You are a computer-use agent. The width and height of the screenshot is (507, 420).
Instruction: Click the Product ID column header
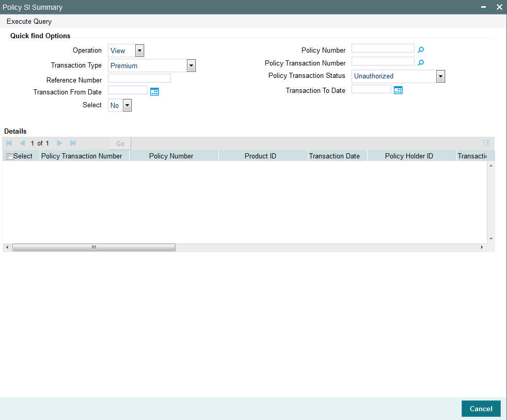click(x=263, y=156)
